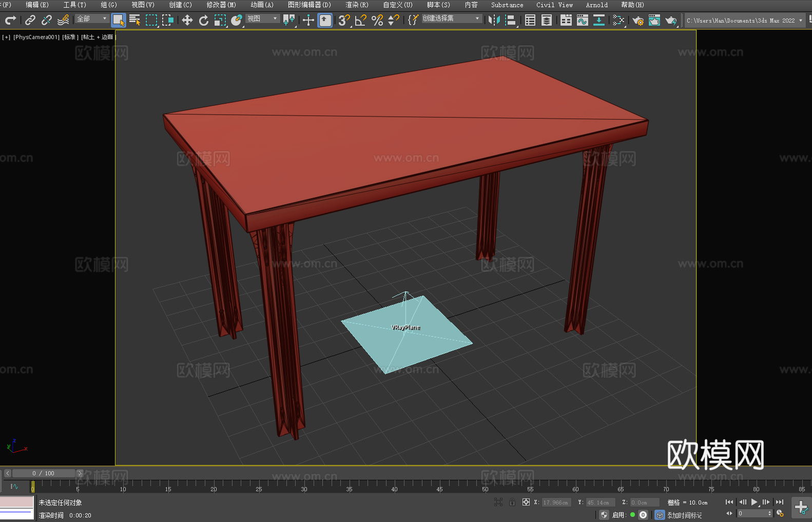Screen dimensions: 812x522
Task: Toggle Key Mode arrows
Action: [x=729, y=513]
